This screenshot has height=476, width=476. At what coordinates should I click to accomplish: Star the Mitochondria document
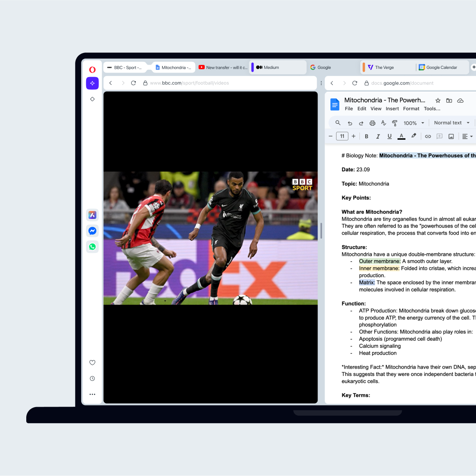[x=438, y=100]
